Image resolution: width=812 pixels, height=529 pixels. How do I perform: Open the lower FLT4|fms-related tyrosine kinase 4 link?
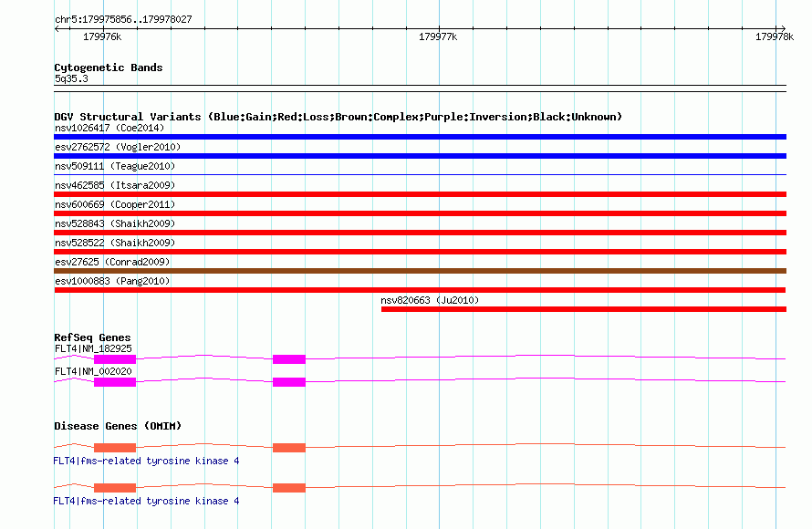(x=147, y=501)
